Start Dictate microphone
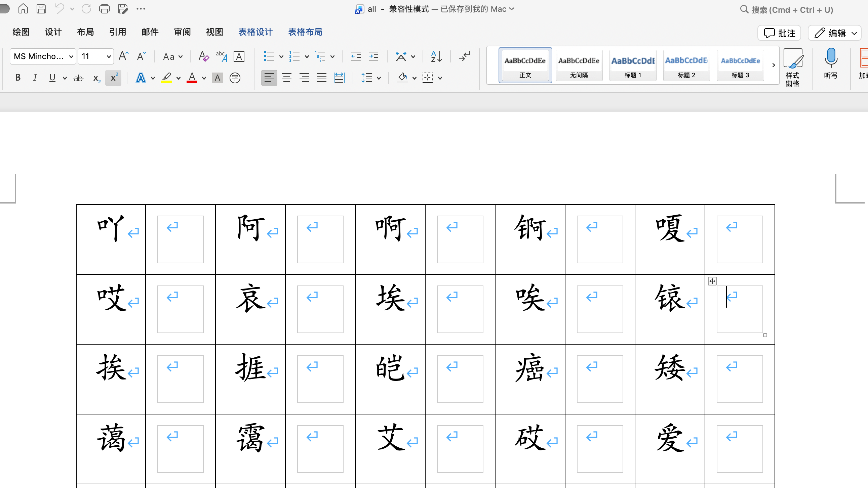 tap(831, 64)
